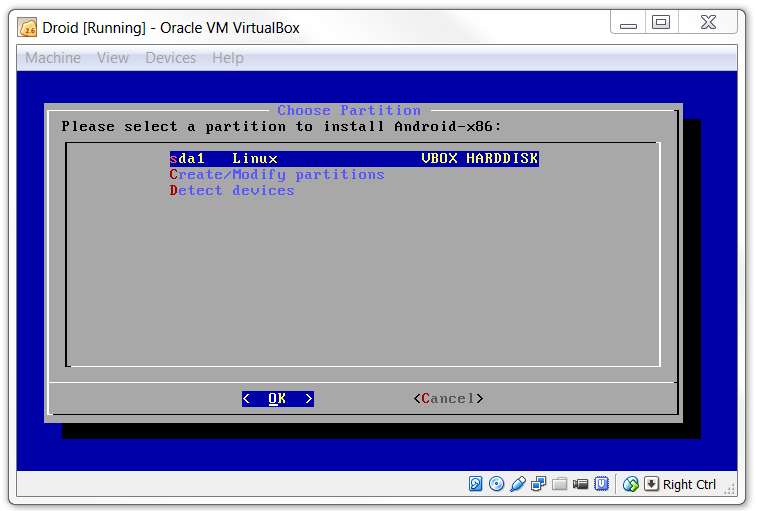Image resolution: width=757 pixels, height=511 pixels.
Task: Click the window resize grip corner
Action: coord(729,489)
